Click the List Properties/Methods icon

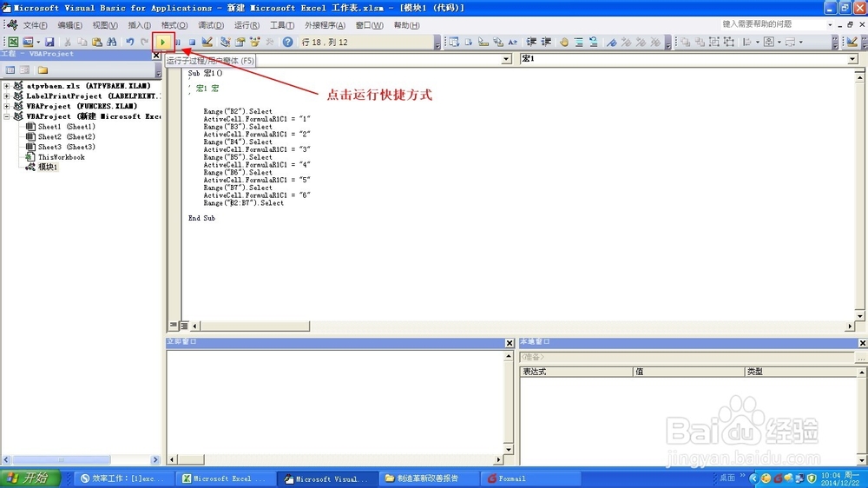[454, 42]
